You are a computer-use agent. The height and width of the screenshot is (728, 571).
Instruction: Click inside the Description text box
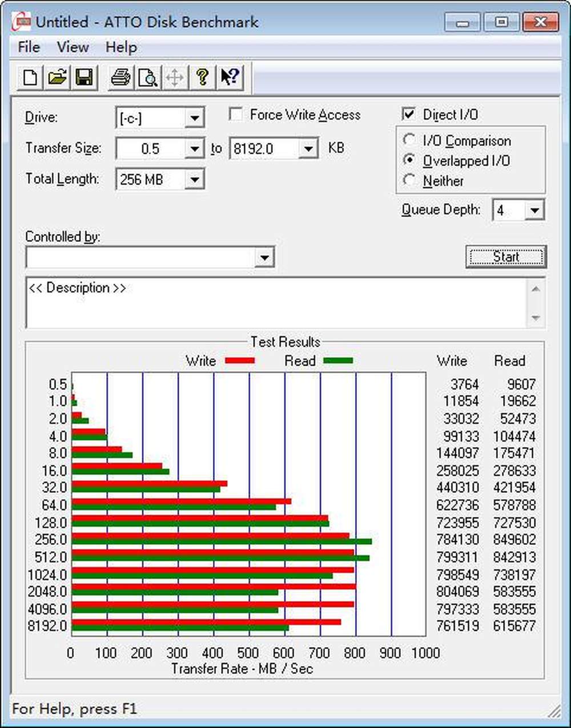tap(276, 303)
